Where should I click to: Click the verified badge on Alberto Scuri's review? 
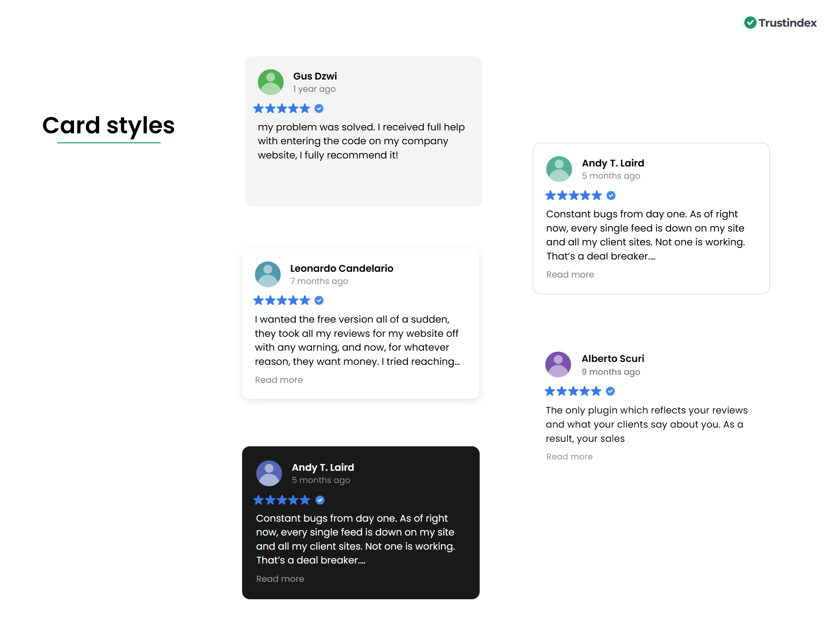(610, 391)
